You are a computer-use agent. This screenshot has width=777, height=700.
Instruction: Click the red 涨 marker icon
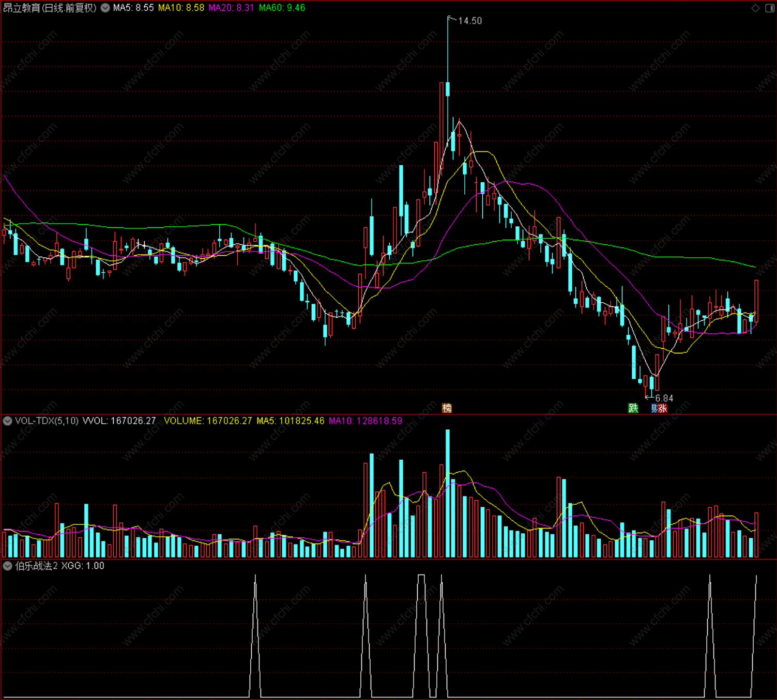(x=663, y=408)
